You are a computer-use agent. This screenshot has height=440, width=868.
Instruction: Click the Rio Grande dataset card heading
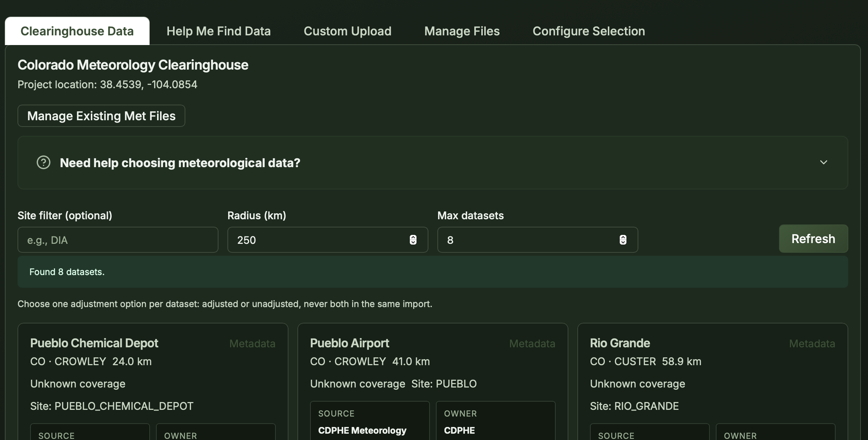[620, 343]
